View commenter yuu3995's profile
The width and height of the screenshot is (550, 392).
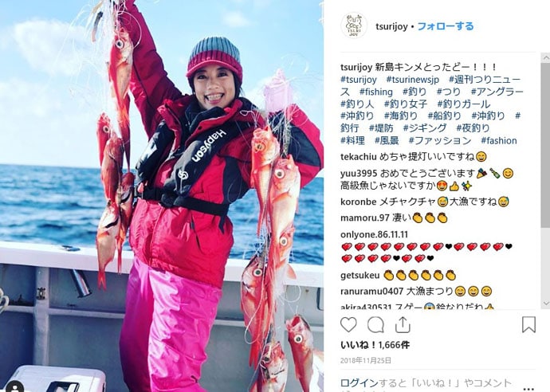tap(359, 173)
